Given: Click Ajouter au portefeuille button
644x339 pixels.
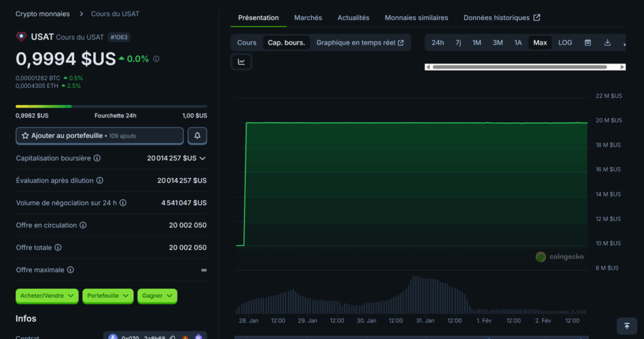Looking at the screenshot, I should tap(99, 136).
